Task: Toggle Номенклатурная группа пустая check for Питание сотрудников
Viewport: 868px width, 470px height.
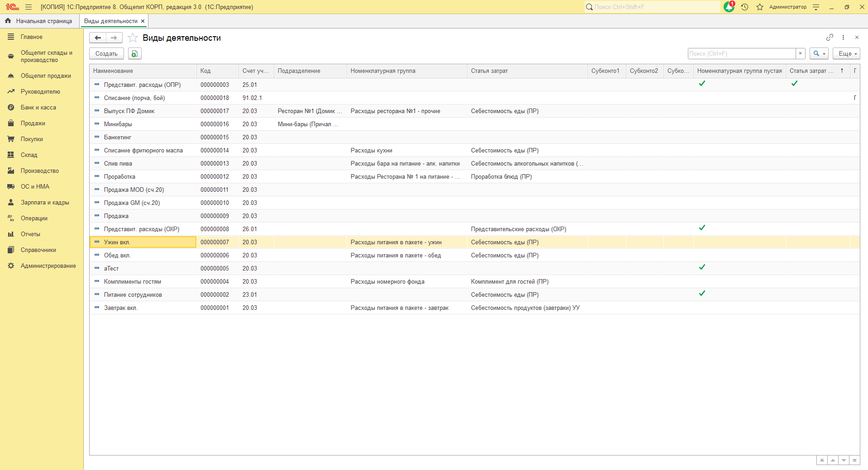Action: point(702,294)
